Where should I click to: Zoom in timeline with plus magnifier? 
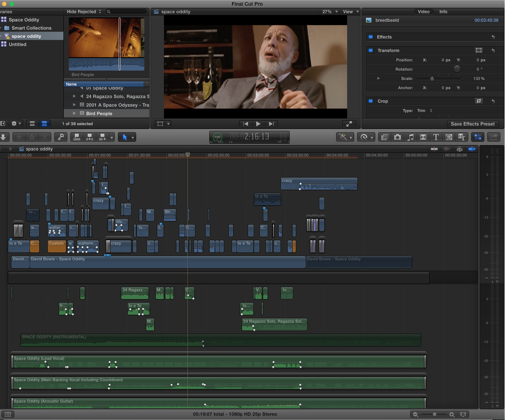click(452, 414)
